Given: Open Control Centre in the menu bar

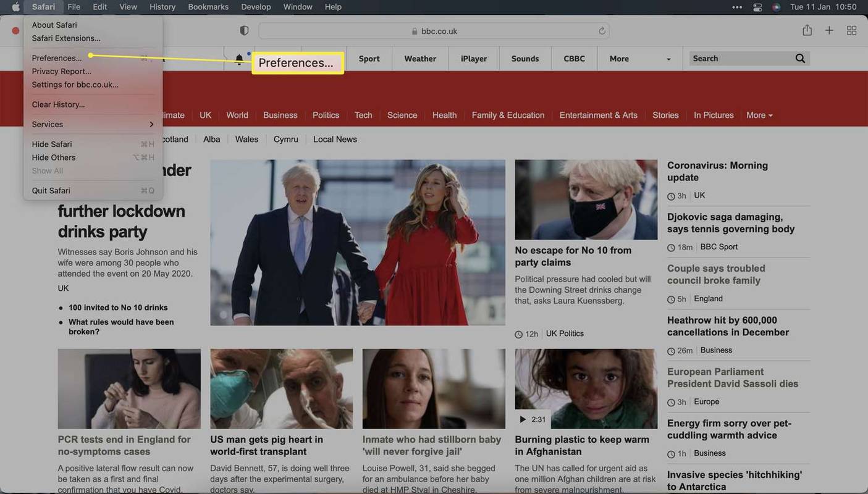Looking at the screenshot, I should 757,7.
